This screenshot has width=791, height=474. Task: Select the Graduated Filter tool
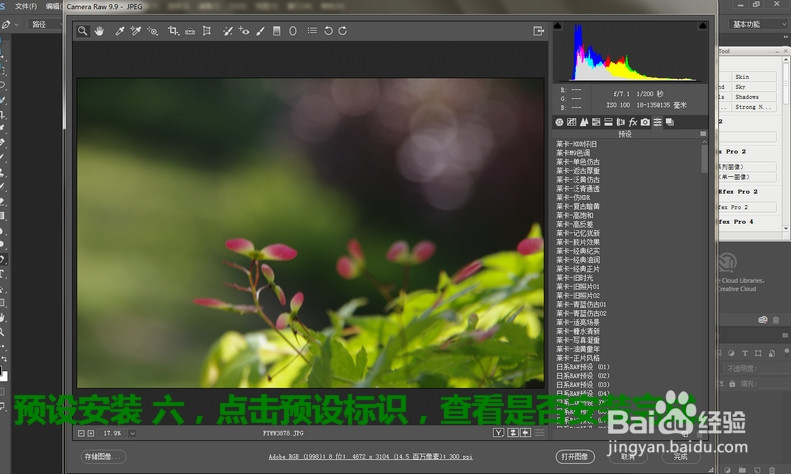pyautogui.click(x=276, y=31)
